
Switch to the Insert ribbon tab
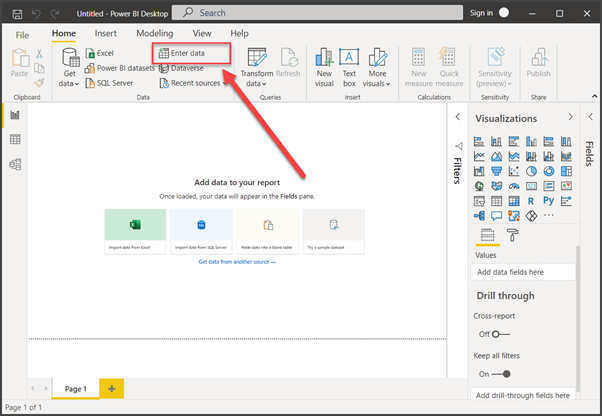[x=106, y=33]
